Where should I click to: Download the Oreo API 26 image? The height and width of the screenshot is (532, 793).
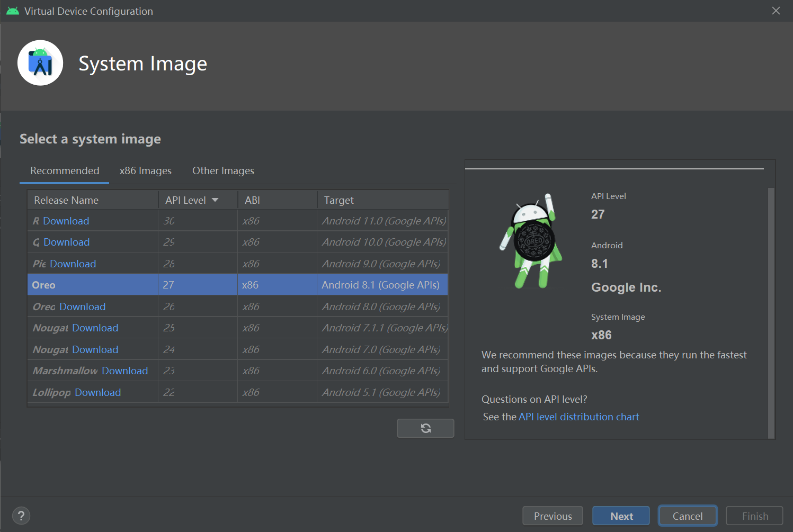(83, 306)
